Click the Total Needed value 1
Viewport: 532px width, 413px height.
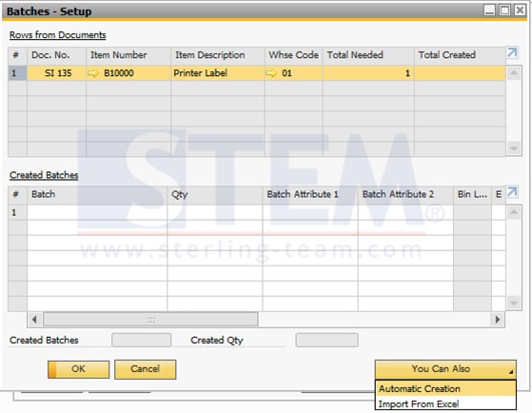tap(368, 73)
